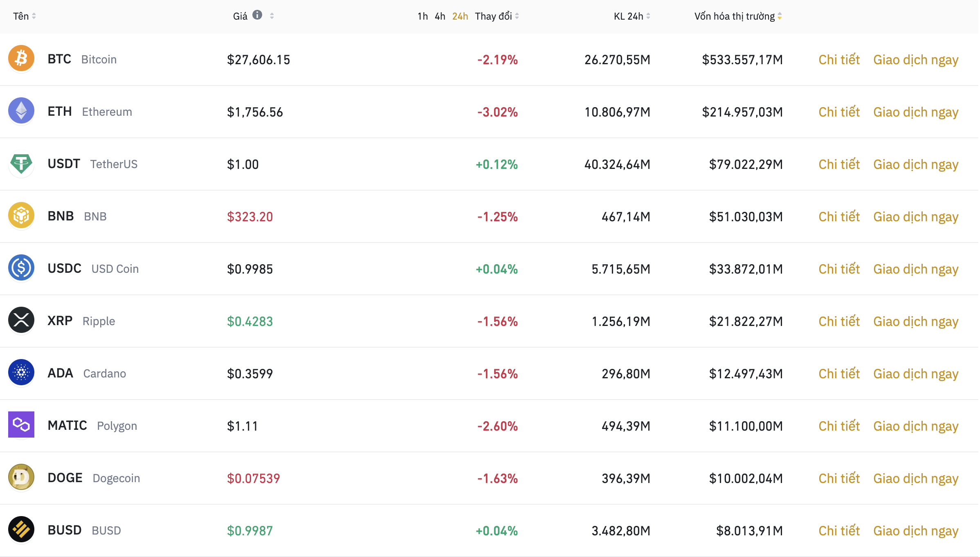Screen dimensions: 980x557
Task: Click market cap $8.013,91M
Action: pos(749,531)
